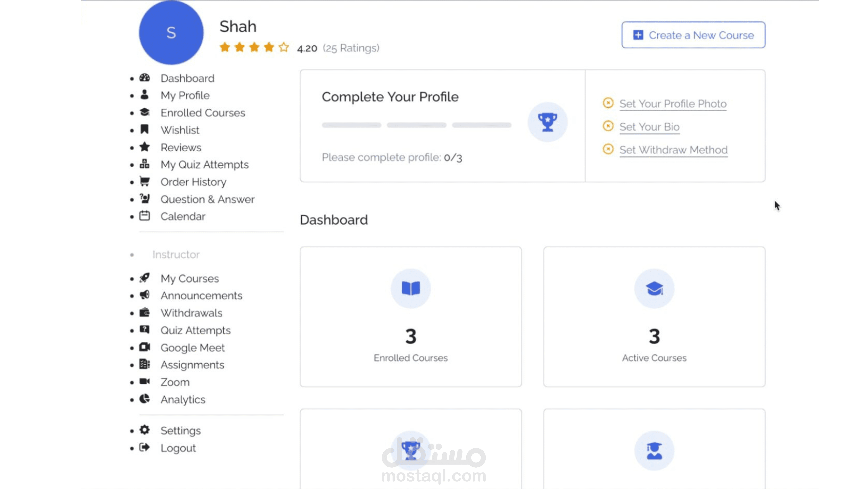The height and width of the screenshot is (495, 868).
Task: Open Analytics via the pie chart icon
Action: point(144,399)
